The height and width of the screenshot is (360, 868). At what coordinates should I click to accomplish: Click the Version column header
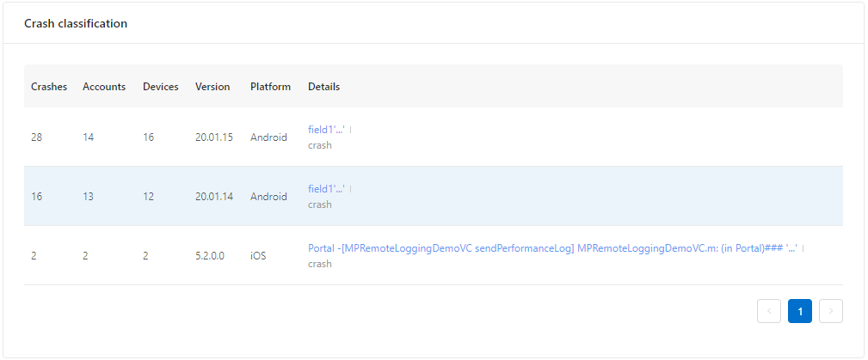[212, 87]
